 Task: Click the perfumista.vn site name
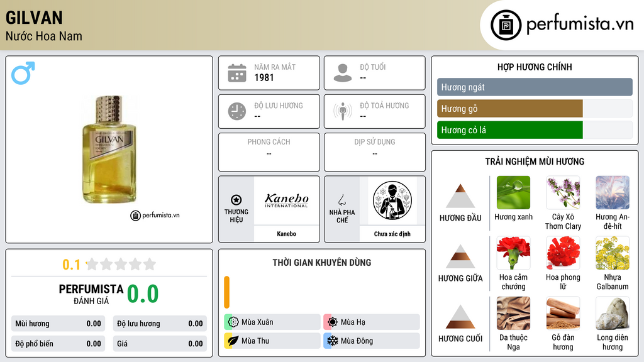580,25
